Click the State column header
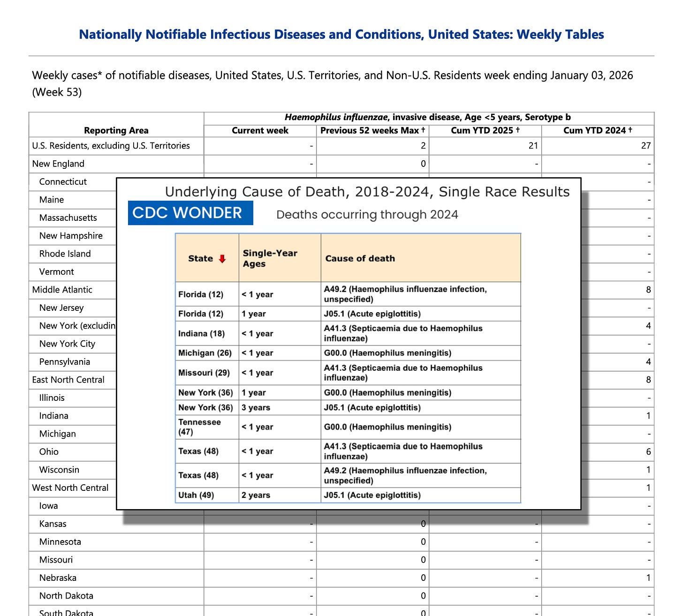This screenshot has width=683, height=616. [207, 258]
